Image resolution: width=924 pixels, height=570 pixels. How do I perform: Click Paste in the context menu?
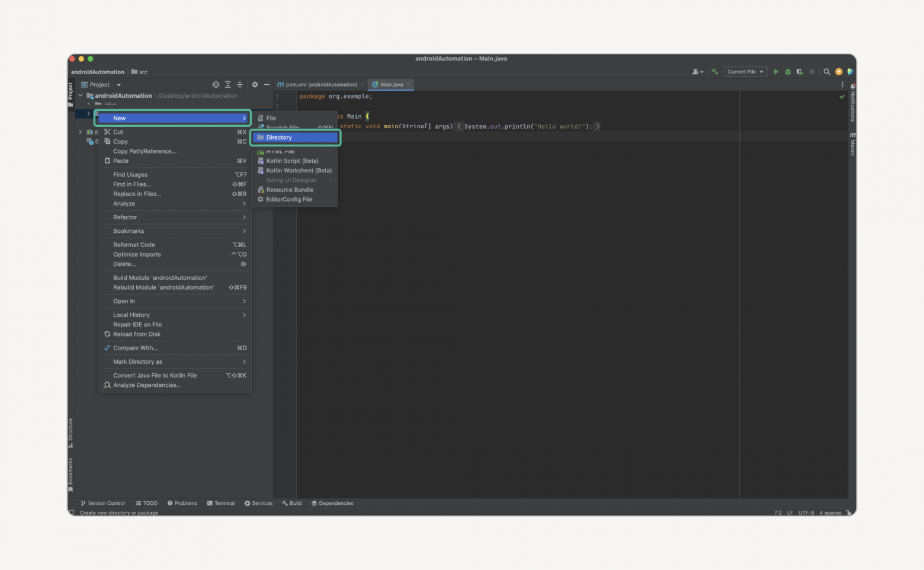pos(175,161)
